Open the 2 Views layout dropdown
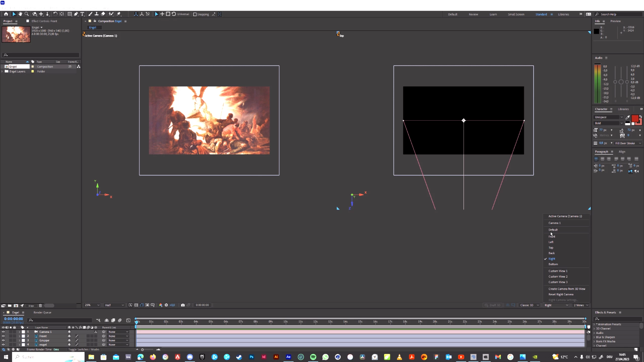Image resolution: width=644 pixels, height=362 pixels. (x=581, y=305)
